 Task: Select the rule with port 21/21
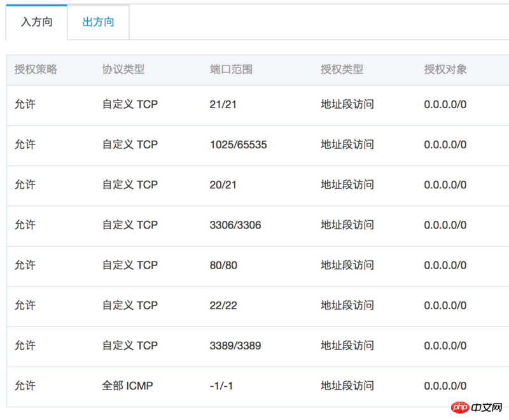click(x=258, y=105)
